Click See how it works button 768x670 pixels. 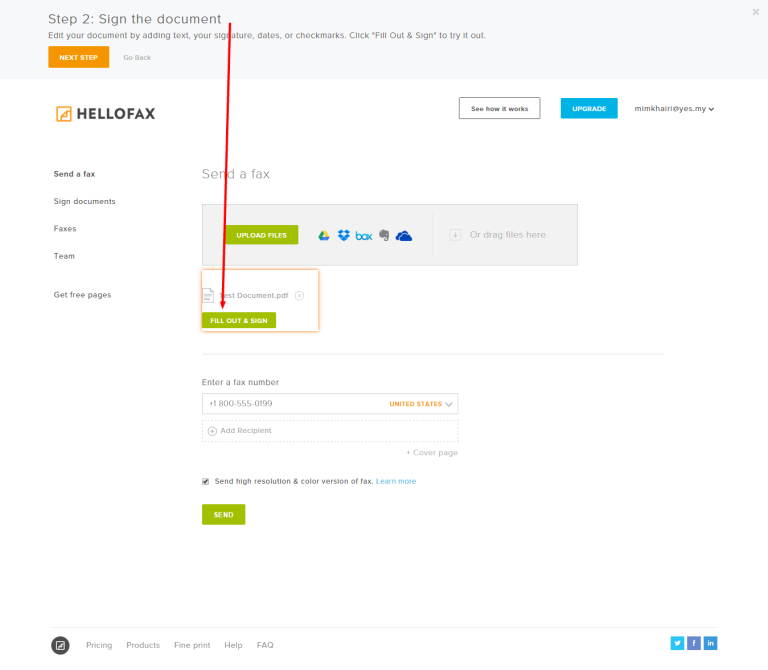500,108
